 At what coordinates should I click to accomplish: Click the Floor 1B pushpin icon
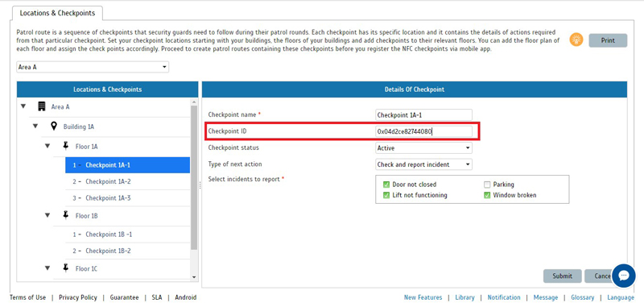tap(66, 215)
